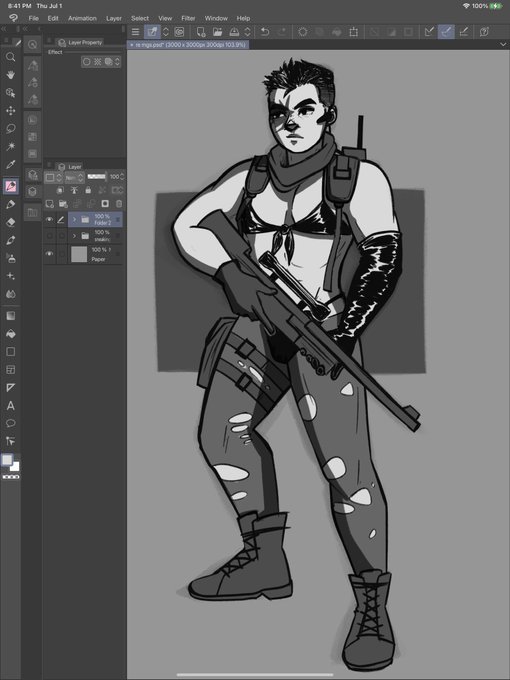The image size is (510, 680).
Task: Open the Layer menu
Action: tap(114, 18)
